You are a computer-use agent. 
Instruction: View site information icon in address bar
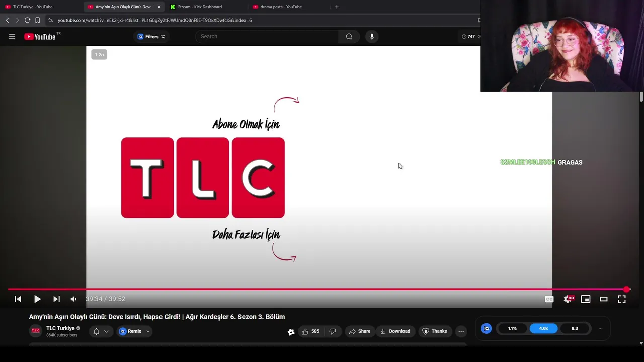(x=50, y=20)
